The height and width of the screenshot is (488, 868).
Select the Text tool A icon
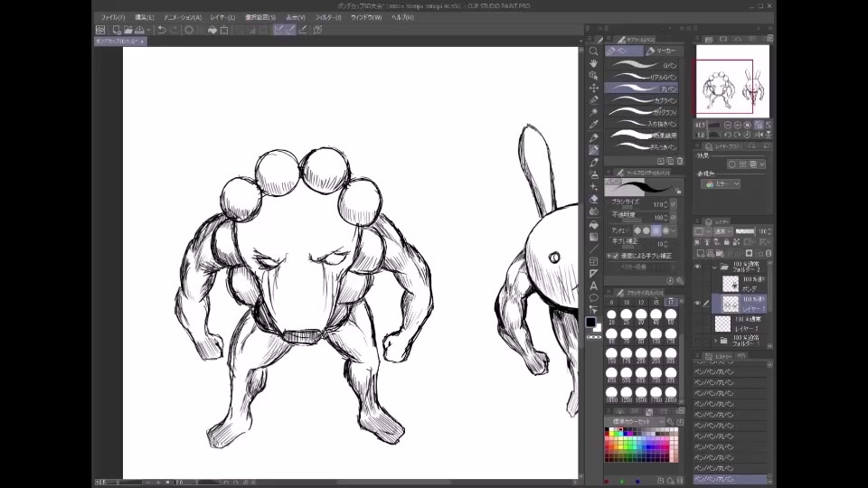click(x=593, y=286)
